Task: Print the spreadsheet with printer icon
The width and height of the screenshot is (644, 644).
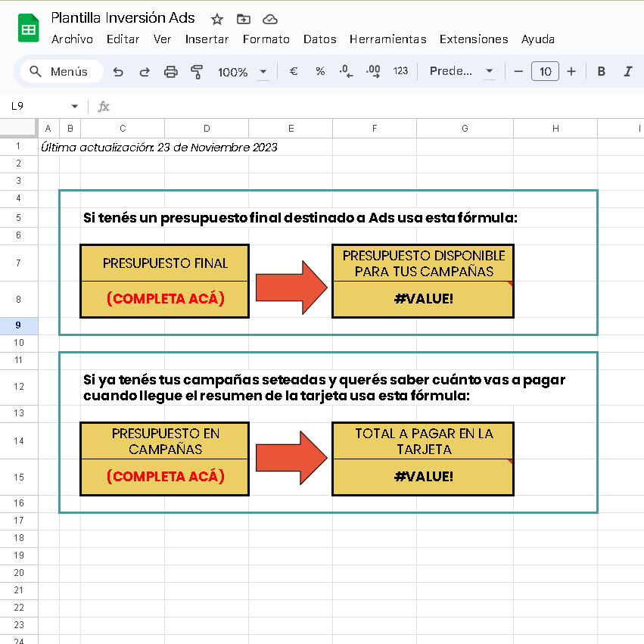Action: coord(171,72)
